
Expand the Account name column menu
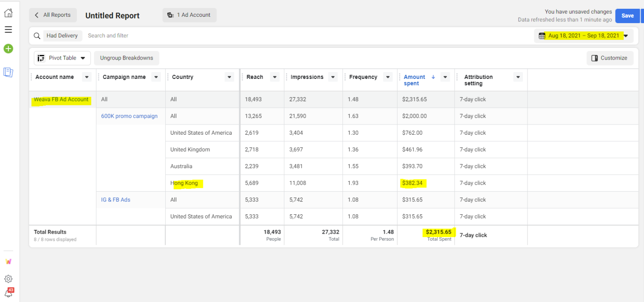click(x=87, y=77)
